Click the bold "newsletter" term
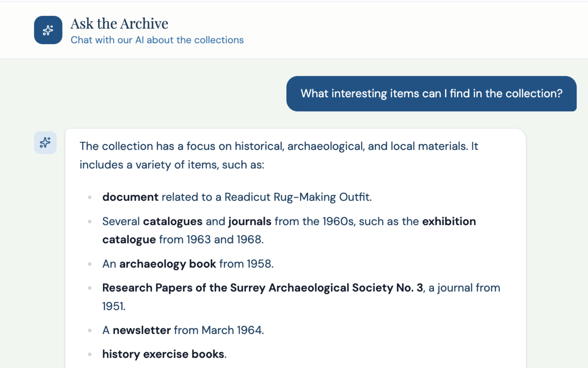 141,330
